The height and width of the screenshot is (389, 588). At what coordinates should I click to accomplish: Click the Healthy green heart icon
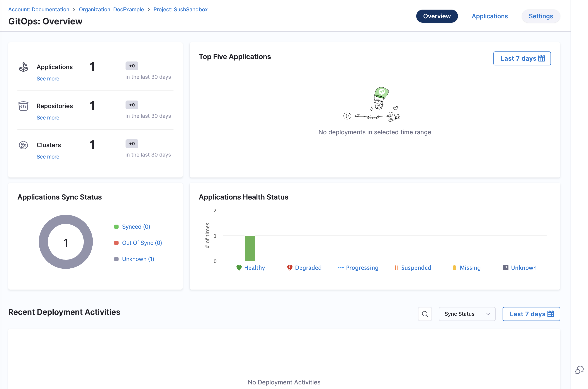pos(239,268)
